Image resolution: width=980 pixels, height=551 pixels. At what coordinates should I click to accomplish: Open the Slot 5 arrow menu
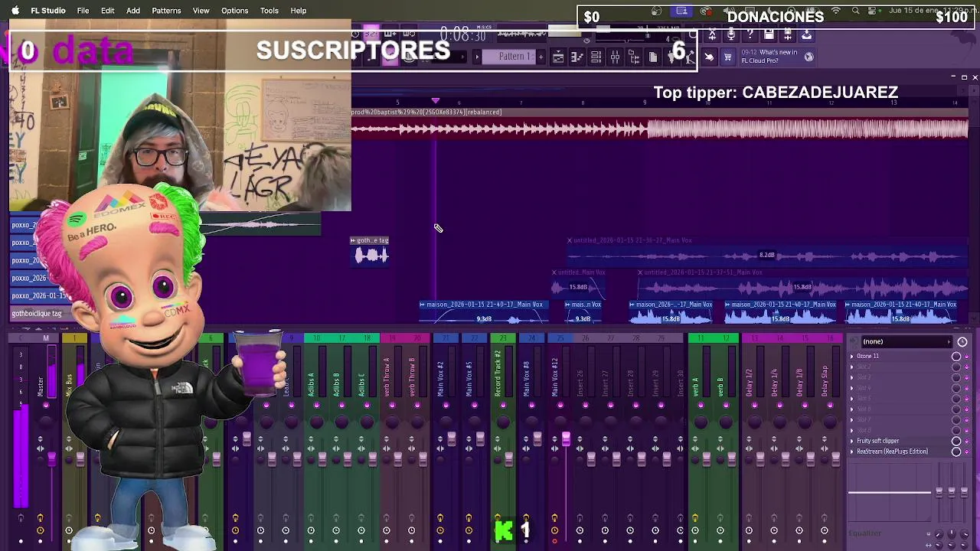coord(851,398)
